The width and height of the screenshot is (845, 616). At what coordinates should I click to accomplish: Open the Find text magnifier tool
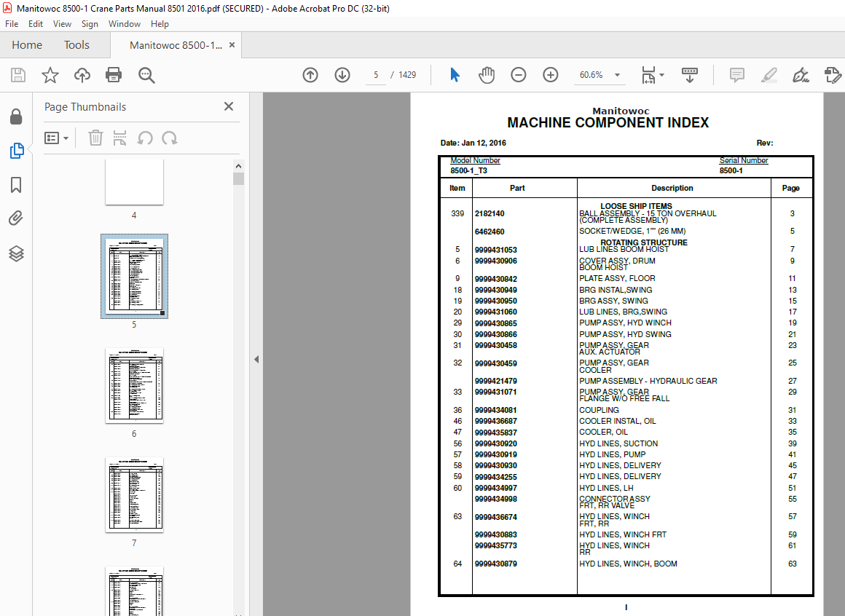[x=146, y=76]
